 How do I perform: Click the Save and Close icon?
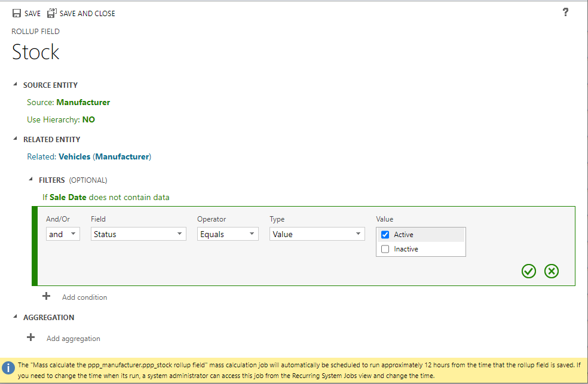(51, 12)
